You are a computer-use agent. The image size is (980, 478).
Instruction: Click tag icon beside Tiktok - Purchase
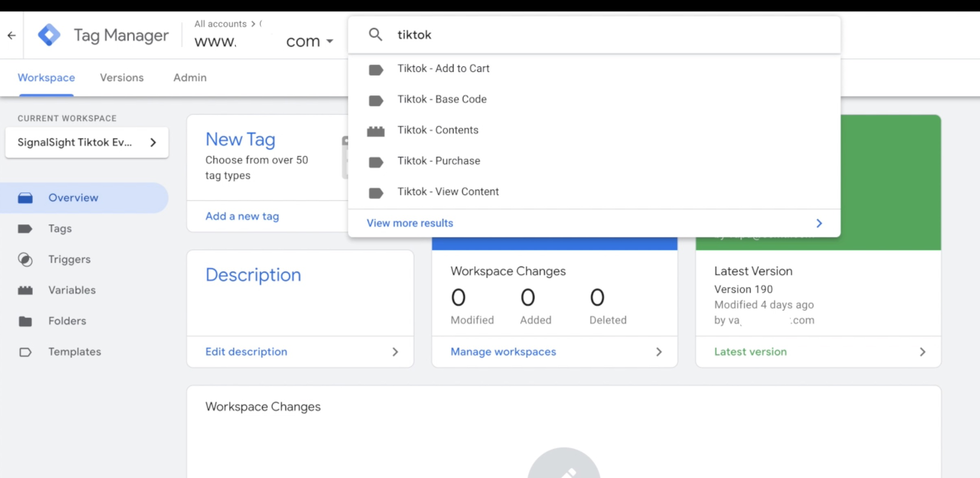click(376, 162)
